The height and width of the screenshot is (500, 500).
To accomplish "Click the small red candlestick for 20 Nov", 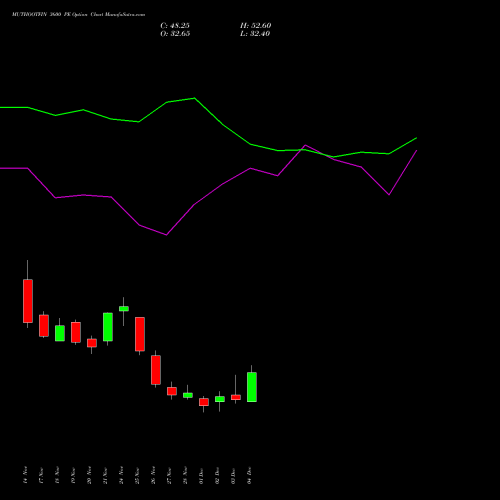I will [x=92, y=343].
